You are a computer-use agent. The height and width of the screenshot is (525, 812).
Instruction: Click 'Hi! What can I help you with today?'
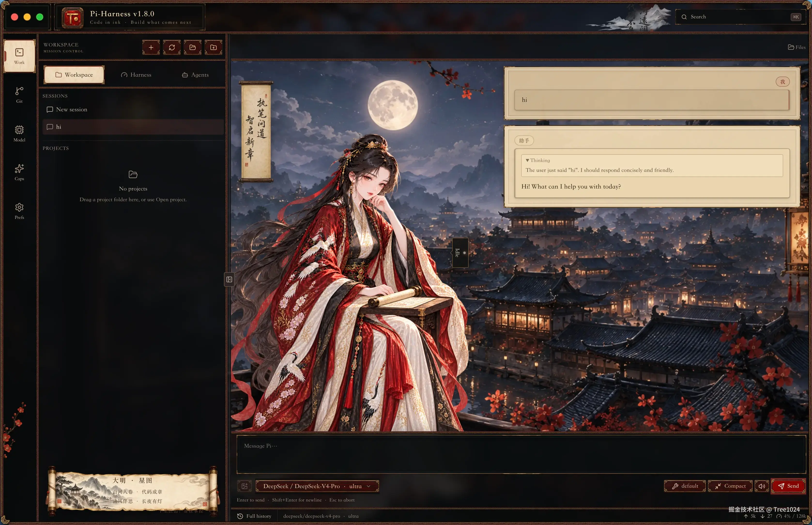(571, 186)
